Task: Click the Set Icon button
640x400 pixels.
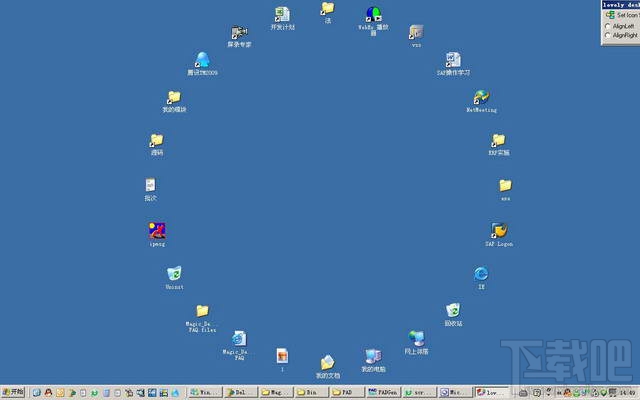Action: coord(622,15)
